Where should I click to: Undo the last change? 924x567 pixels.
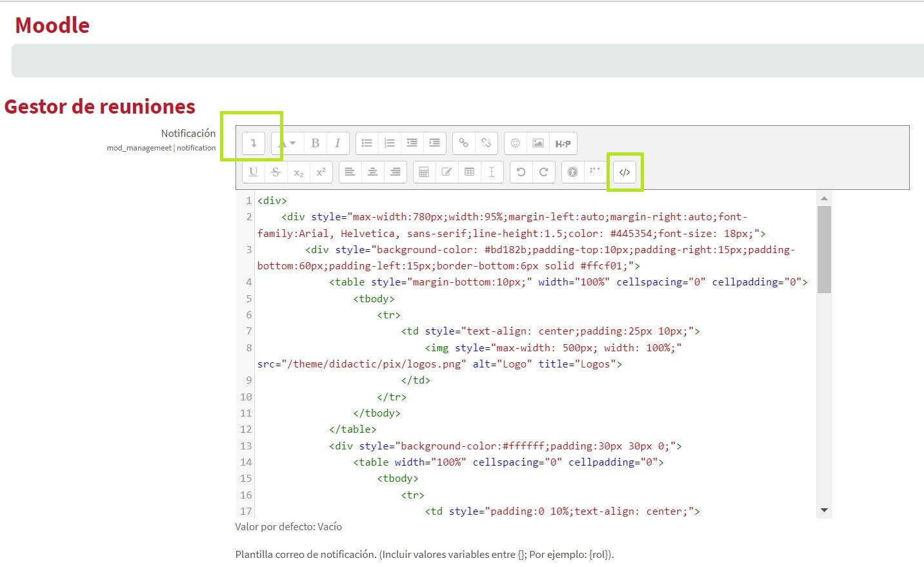[x=521, y=172]
